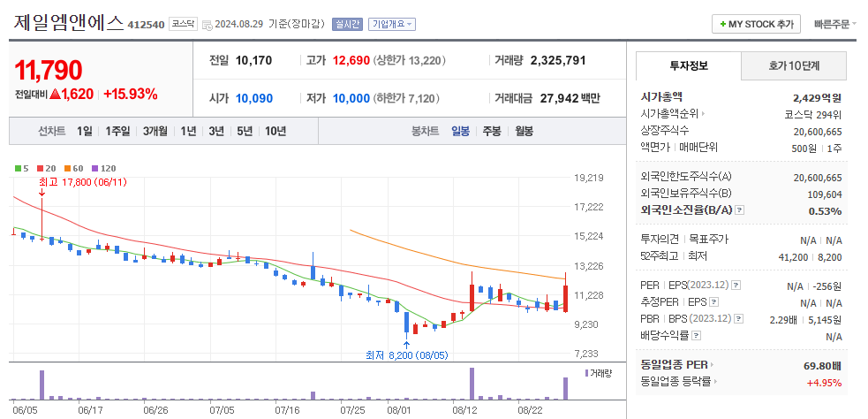
Task: Click the help icon next to 외국인소진율(B/A)
Action: point(740,210)
